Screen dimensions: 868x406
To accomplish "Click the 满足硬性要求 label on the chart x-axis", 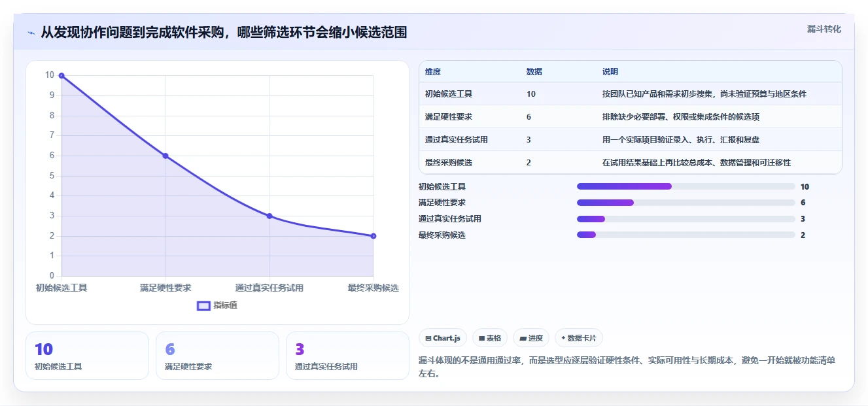I will [165, 288].
